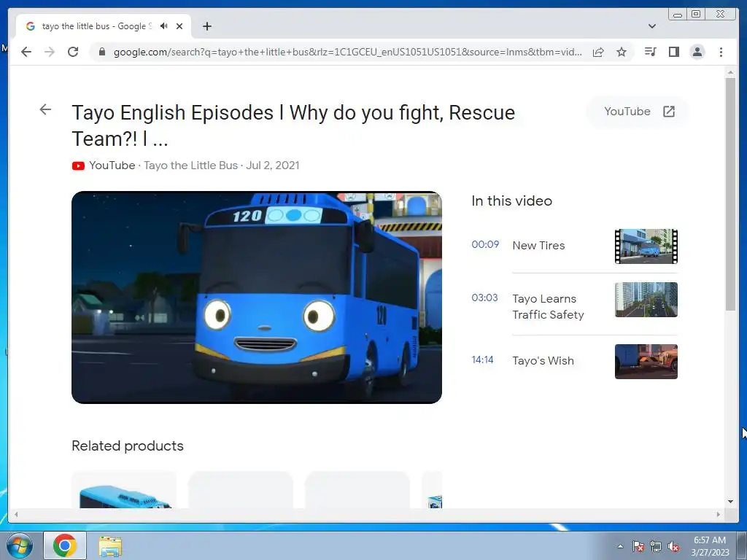The width and height of the screenshot is (747, 560).
Task: Return to results with page back arrow
Action: tap(45, 109)
